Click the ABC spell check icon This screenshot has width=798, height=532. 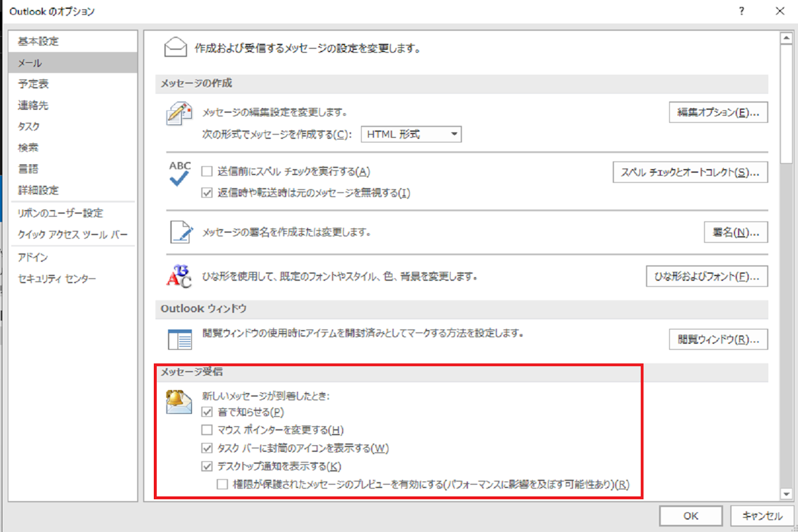179,174
